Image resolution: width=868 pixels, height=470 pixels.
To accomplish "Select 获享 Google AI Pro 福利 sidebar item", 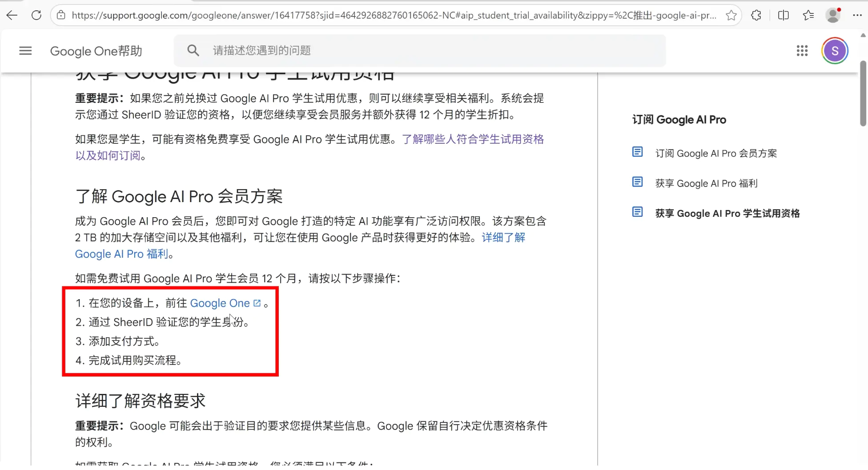I will click(706, 183).
